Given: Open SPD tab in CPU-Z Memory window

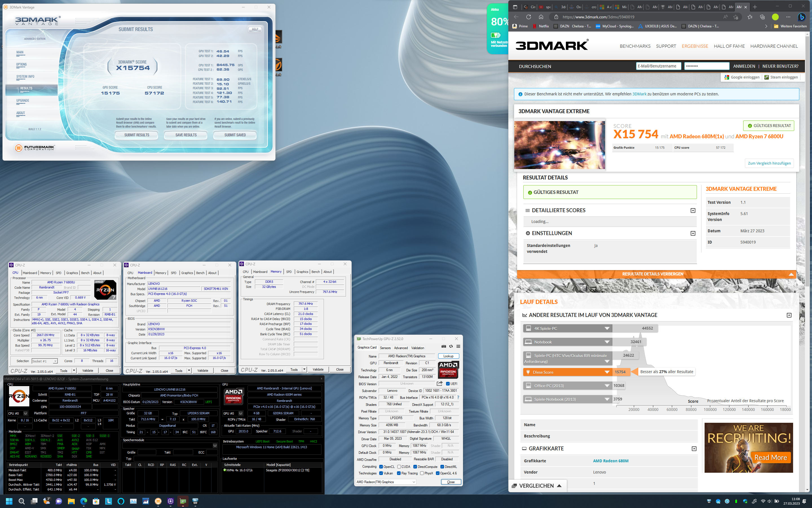Looking at the screenshot, I should point(289,272).
